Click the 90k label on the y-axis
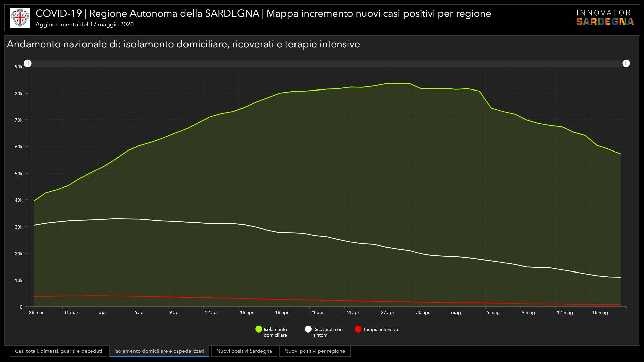The height and width of the screenshot is (362, 644). point(18,67)
